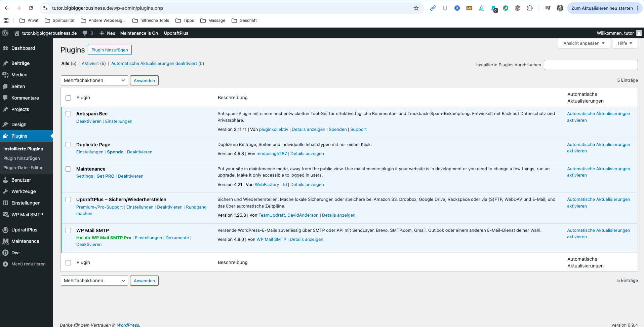Image resolution: width=644 pixels, height=327 pixels.
Task: Click top Anwenden button
Action: point(144,80)
